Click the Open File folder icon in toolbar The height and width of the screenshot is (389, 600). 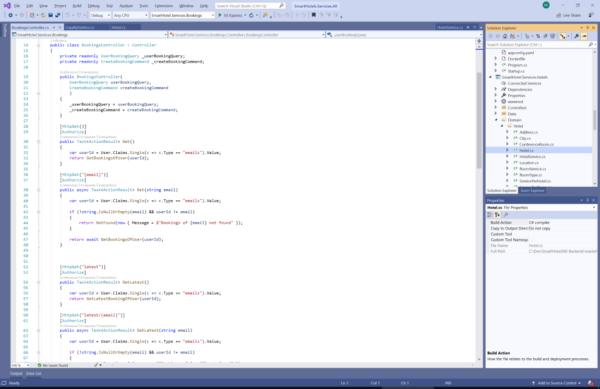coord(43,15)
